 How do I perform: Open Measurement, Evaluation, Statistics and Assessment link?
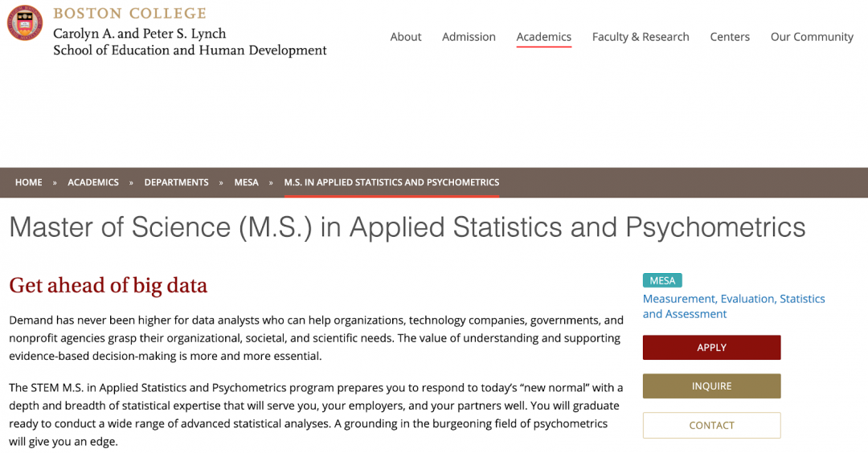click(x=733, y=306)
